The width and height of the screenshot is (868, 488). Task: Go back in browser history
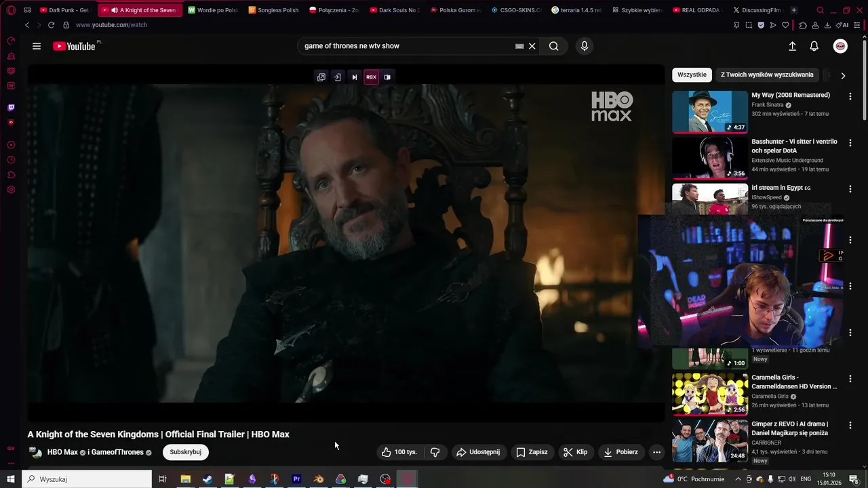[x=27, y=25]
